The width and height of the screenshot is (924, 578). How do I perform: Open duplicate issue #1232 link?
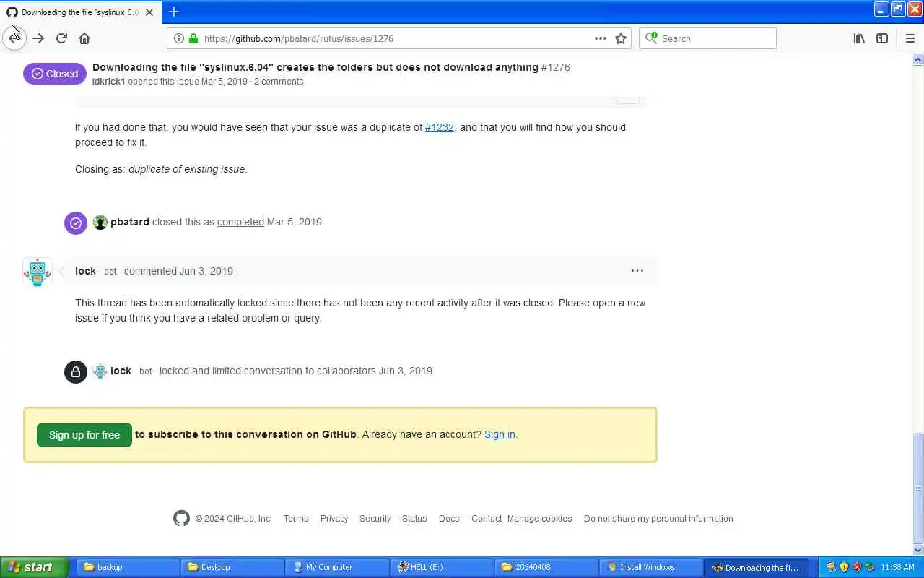tap(440, 127)
